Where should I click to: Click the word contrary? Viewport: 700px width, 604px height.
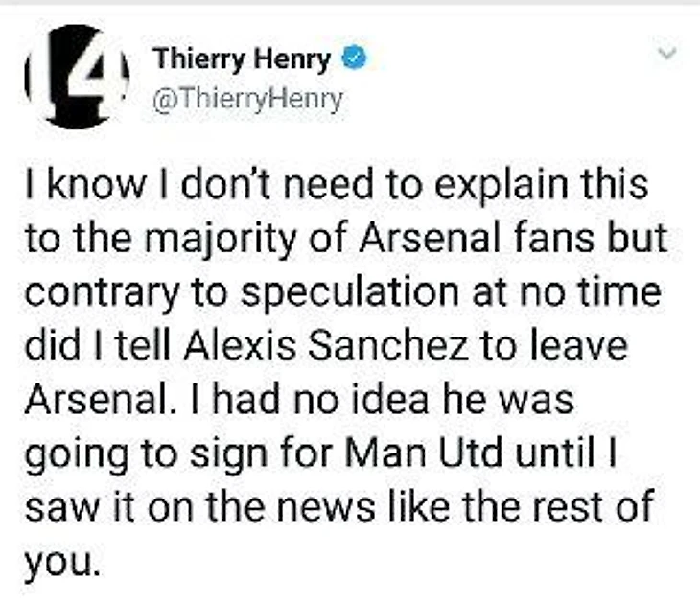(105, 291)
